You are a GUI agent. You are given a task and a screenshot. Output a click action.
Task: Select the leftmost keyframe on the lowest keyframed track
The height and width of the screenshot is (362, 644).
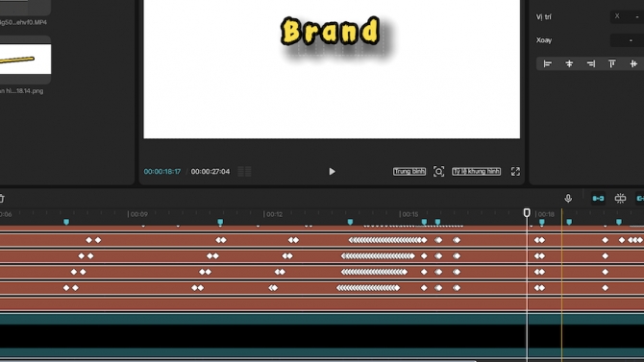66,288
